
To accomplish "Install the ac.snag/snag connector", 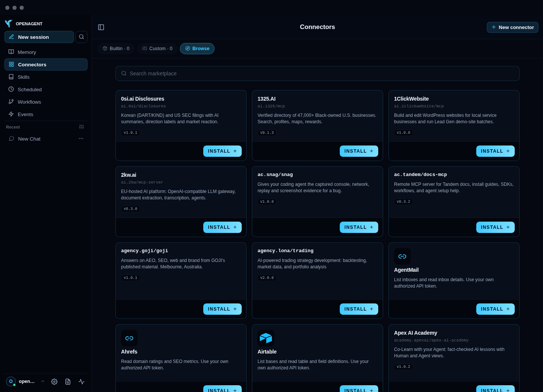I will [359, 227].
